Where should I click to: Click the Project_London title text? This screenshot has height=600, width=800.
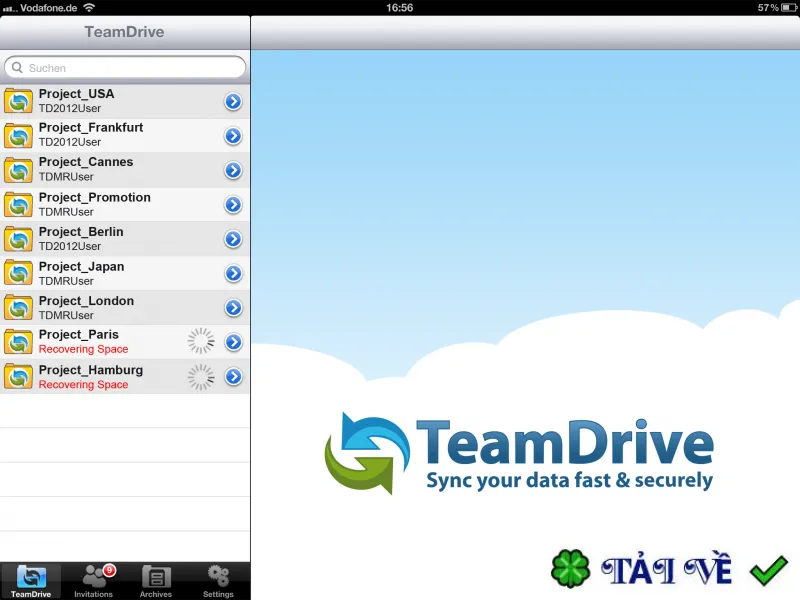[86, 301]
